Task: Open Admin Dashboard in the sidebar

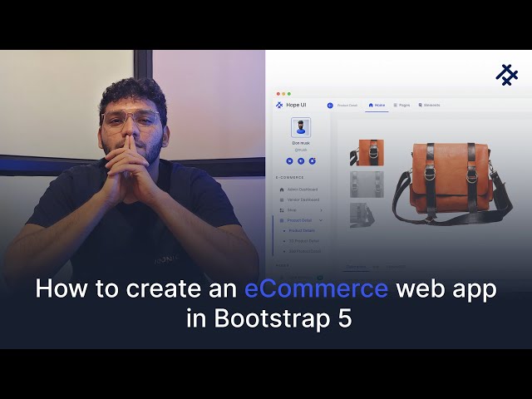Action: click(x=298, y=190)
